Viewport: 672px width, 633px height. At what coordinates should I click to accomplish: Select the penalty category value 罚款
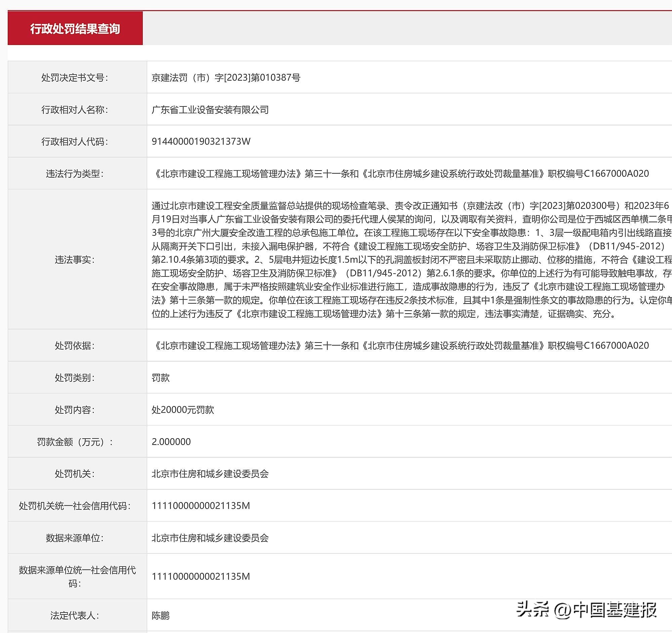pyautogui.click(x=161, y=377)
